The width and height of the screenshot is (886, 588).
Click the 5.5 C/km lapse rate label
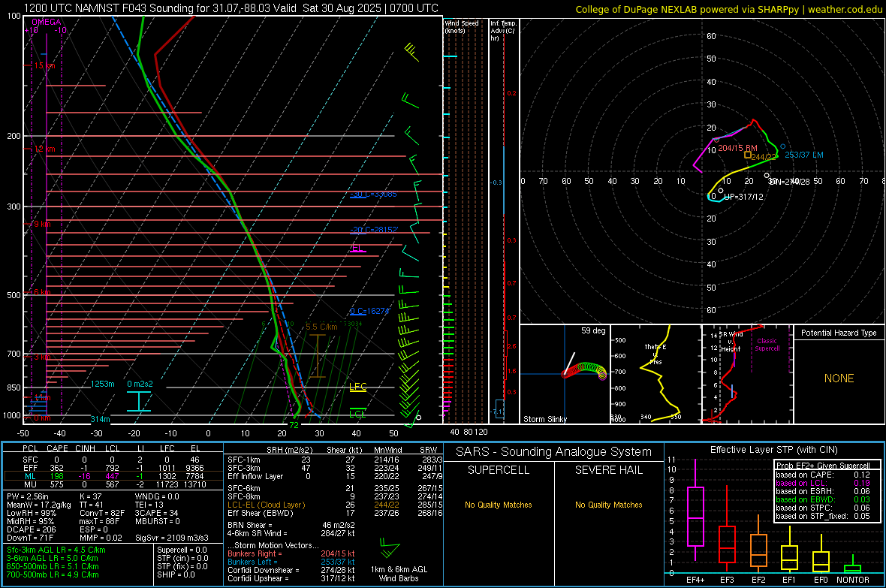click(x=321, y=327)
